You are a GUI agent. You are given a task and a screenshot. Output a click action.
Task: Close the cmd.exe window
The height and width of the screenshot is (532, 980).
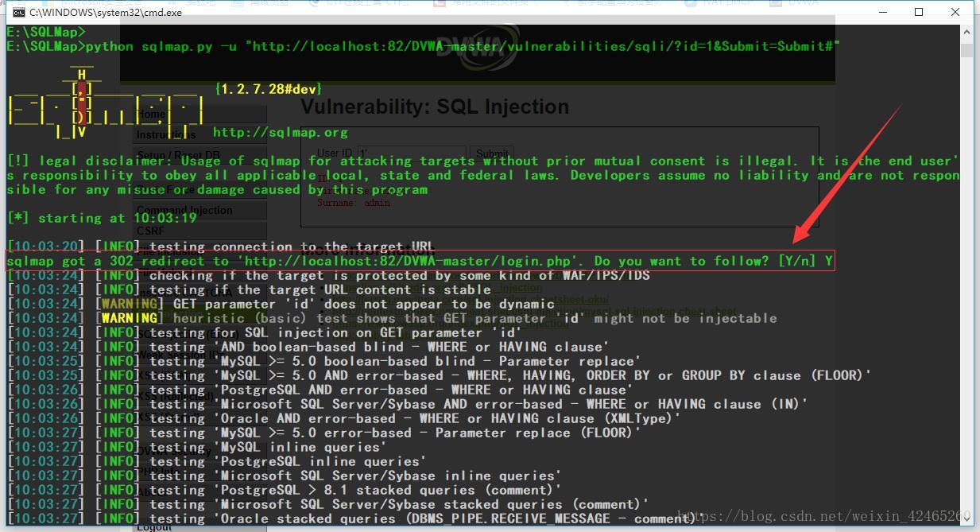pyautogui.click(x=955, y=12)
